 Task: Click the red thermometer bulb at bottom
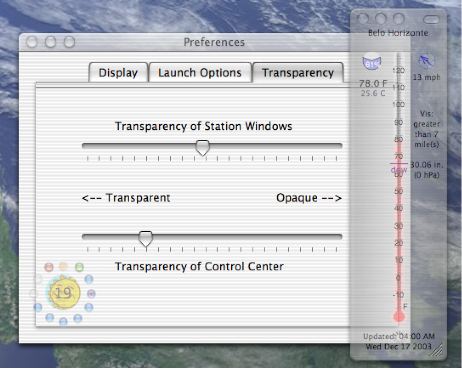[399, 317]
